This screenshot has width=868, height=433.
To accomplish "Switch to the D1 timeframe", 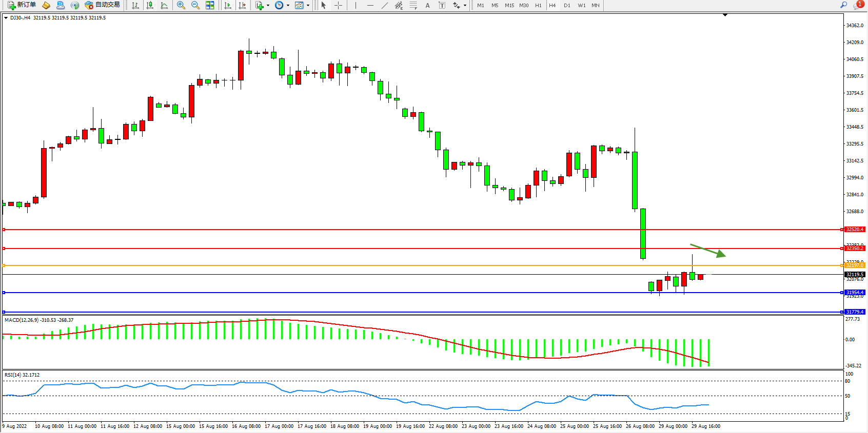I will [x=567, y=6].
